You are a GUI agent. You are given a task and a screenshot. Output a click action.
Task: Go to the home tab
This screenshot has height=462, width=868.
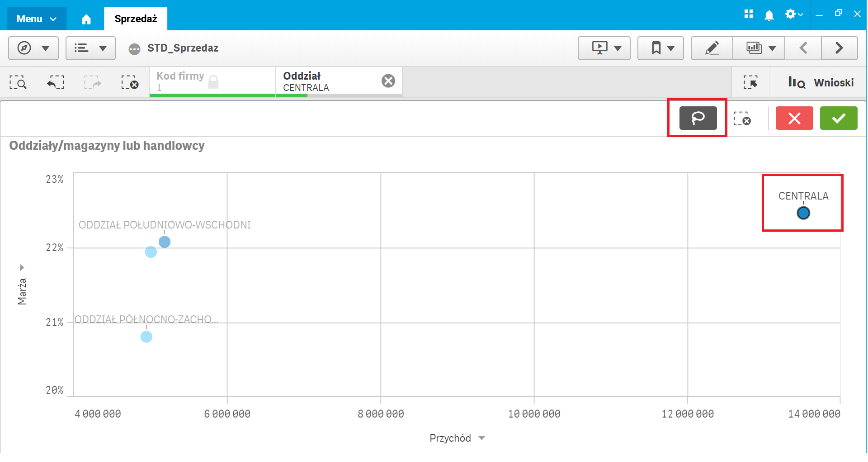(x=86, y=19)
